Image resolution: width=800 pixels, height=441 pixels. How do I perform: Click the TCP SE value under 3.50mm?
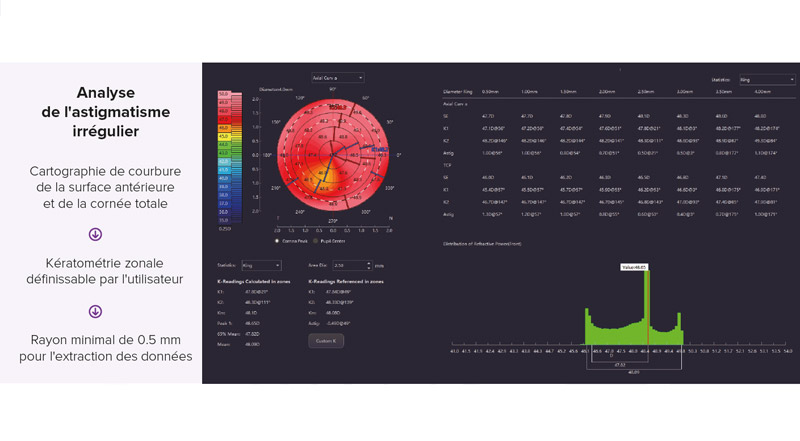click(x=721, y=178)
